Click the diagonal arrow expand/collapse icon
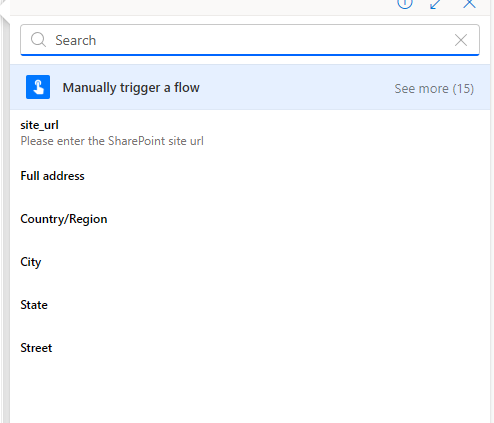The height and width of the screenshot is (423, 494). click(x=435, y=4)
